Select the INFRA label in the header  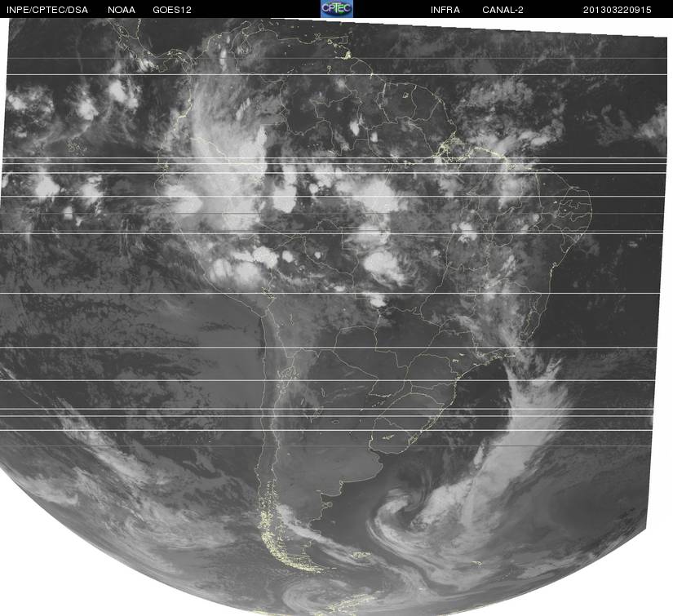(445, 10)
